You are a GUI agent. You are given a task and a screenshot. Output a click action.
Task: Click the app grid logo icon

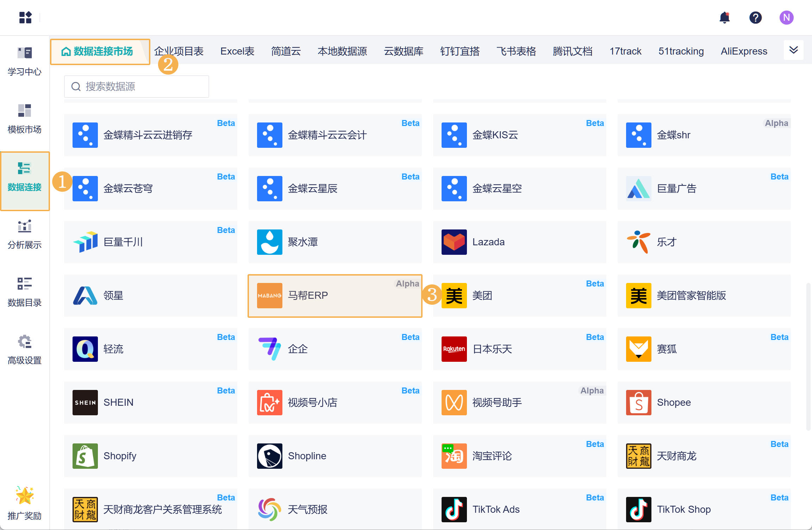click(x=25, y=17)
